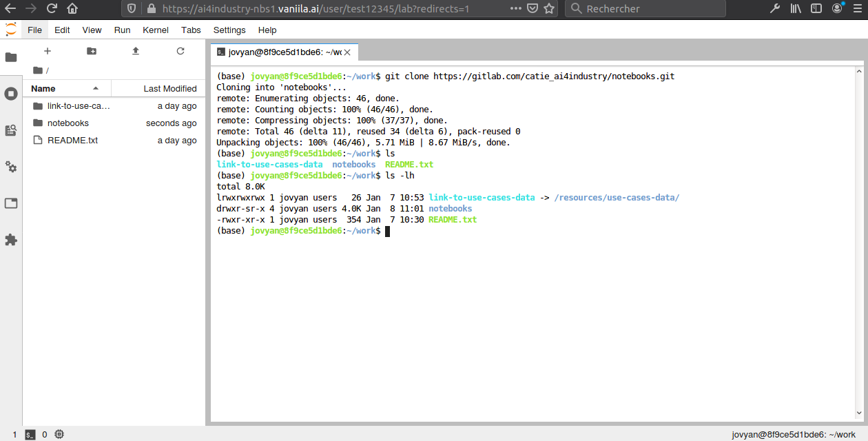Image resolution: width=868 pixels, height=441 pixels.
Task: Click the New Launcher plus icon
Action: tap(48, 51)
